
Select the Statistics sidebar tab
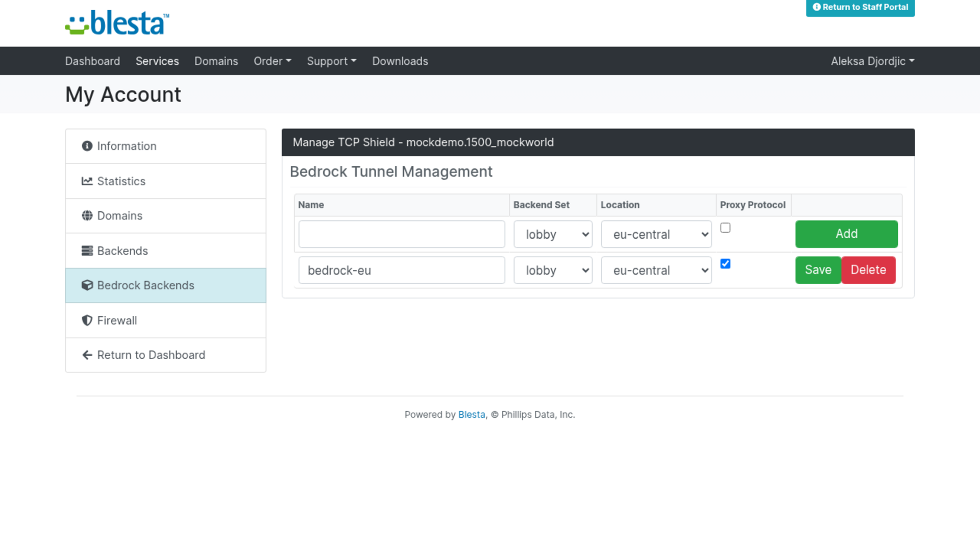166,181
